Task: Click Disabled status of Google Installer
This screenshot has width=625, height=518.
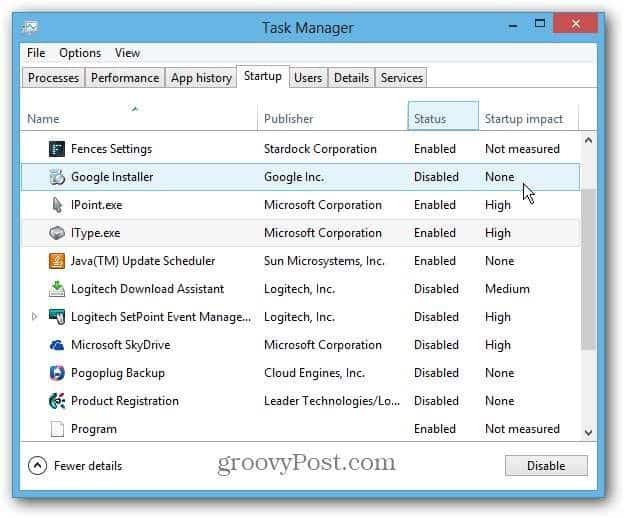Action: [x=436, y=177]
